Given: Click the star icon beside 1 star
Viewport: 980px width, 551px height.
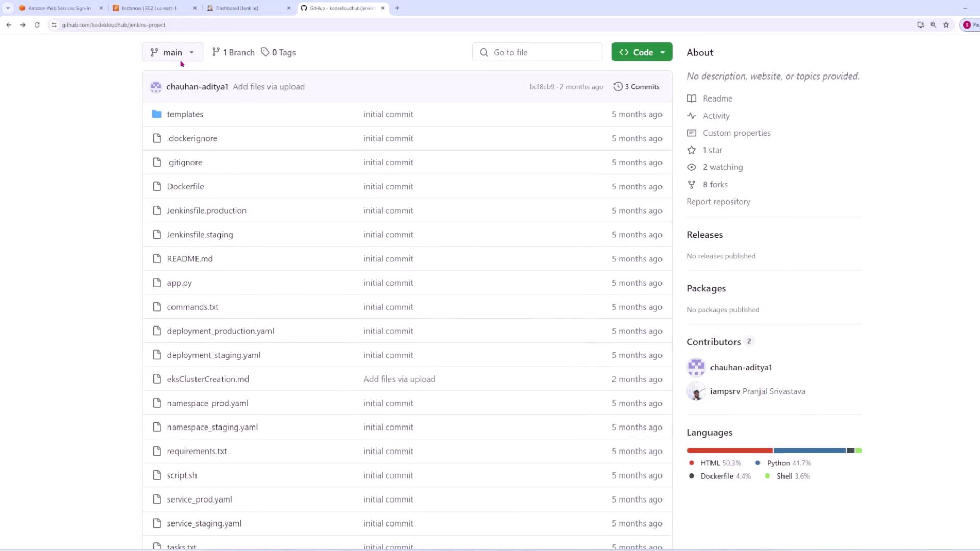Looking at the screenshot, I should tap(691, 150).
